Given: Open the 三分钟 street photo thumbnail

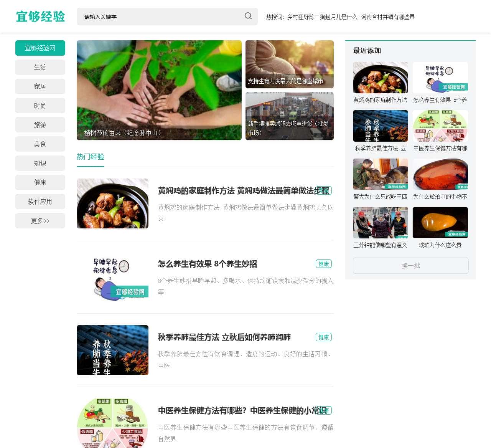Looking at the screenshot, I should tap(381, 223).
